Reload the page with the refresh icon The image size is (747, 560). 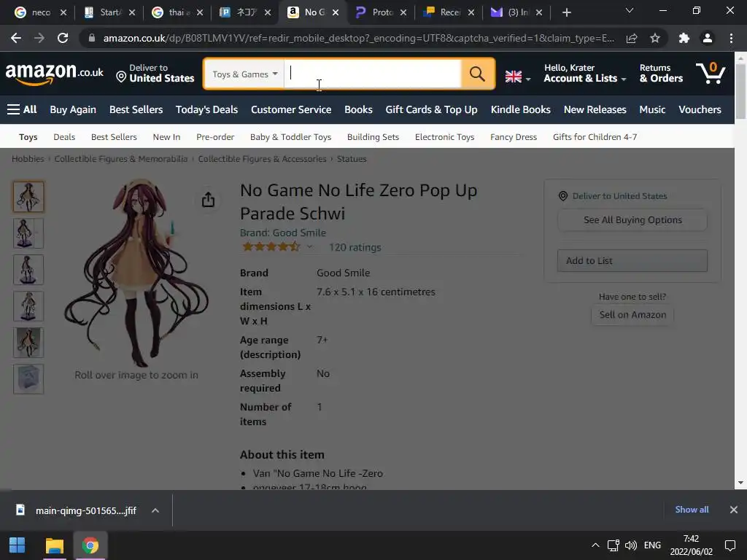[x=63, y=38]
